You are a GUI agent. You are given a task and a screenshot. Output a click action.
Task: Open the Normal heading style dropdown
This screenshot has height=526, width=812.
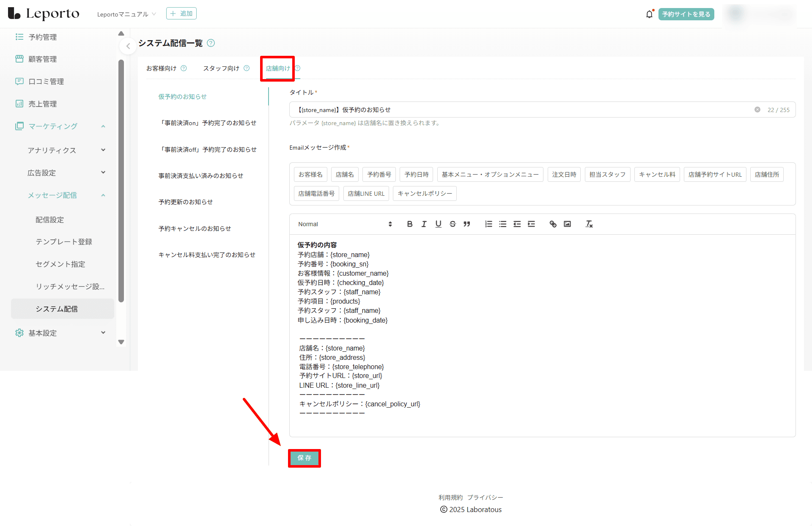pos(345,224)
